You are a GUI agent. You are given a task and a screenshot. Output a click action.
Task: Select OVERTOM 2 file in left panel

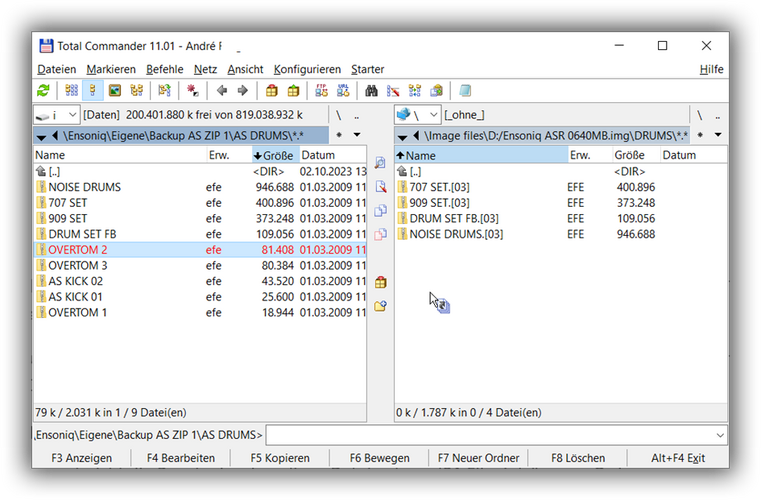(x=200, y=250)
